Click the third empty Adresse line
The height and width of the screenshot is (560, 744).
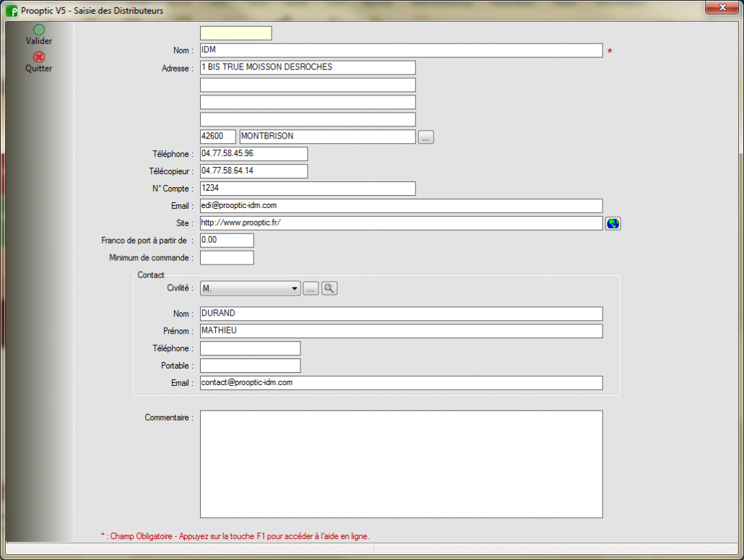[308, 102]
